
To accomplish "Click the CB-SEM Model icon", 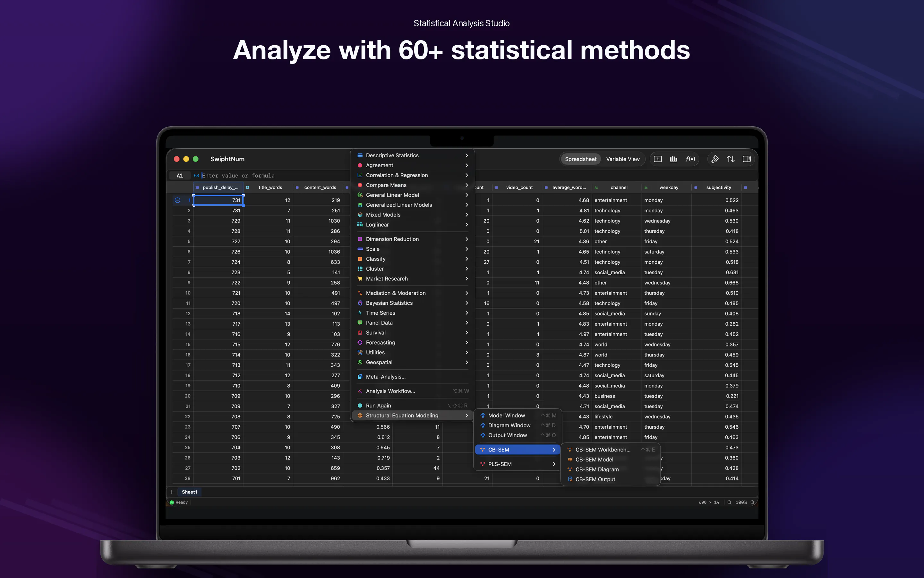I will [570, 460].
